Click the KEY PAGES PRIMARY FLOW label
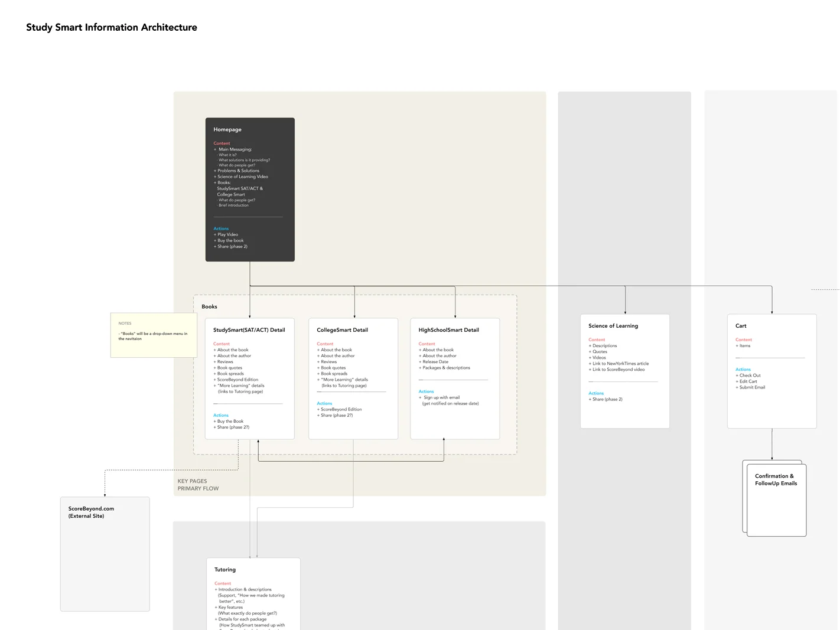 point(198,485)
